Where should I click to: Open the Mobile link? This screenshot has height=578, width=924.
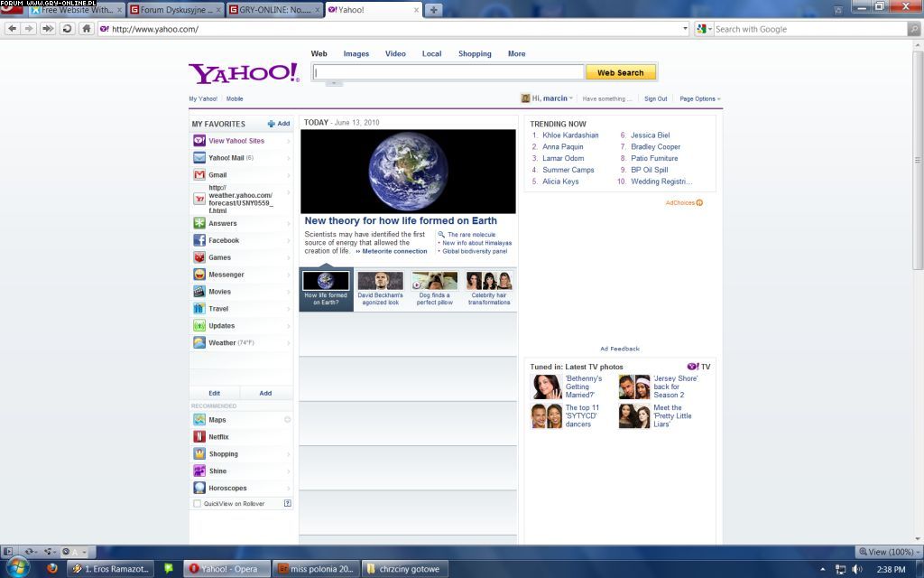pyautogui.click(x=235, y=99)
